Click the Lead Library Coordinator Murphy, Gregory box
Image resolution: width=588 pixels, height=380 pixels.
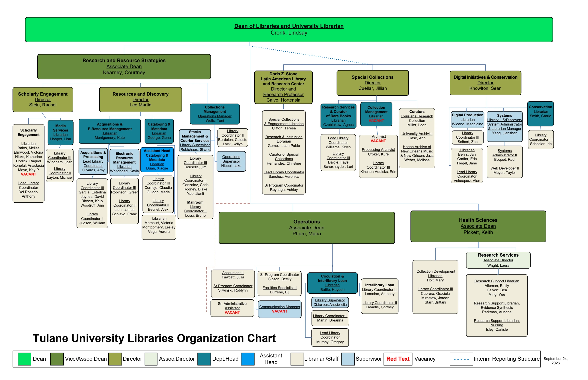330,337
